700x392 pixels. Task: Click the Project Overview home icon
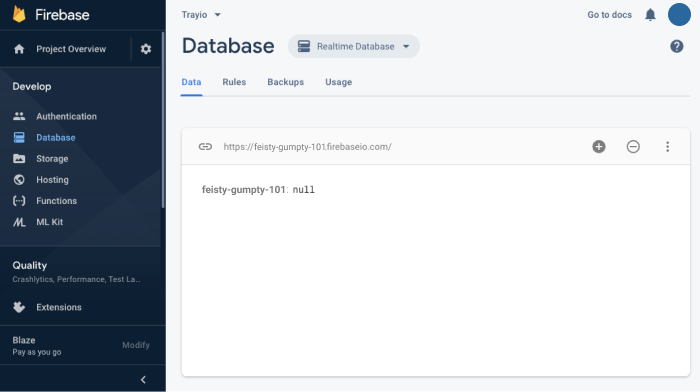pos(19,49)
